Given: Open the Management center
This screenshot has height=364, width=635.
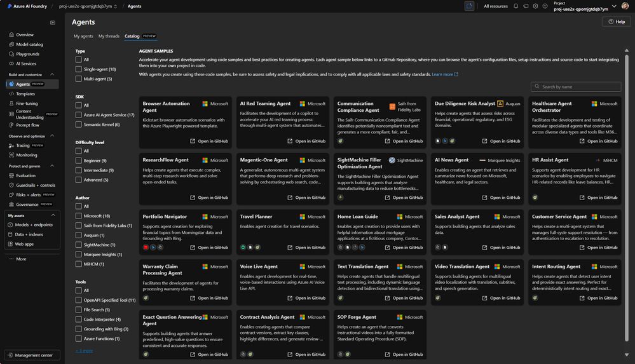Looking at the screenshot, I should (32, 355).
